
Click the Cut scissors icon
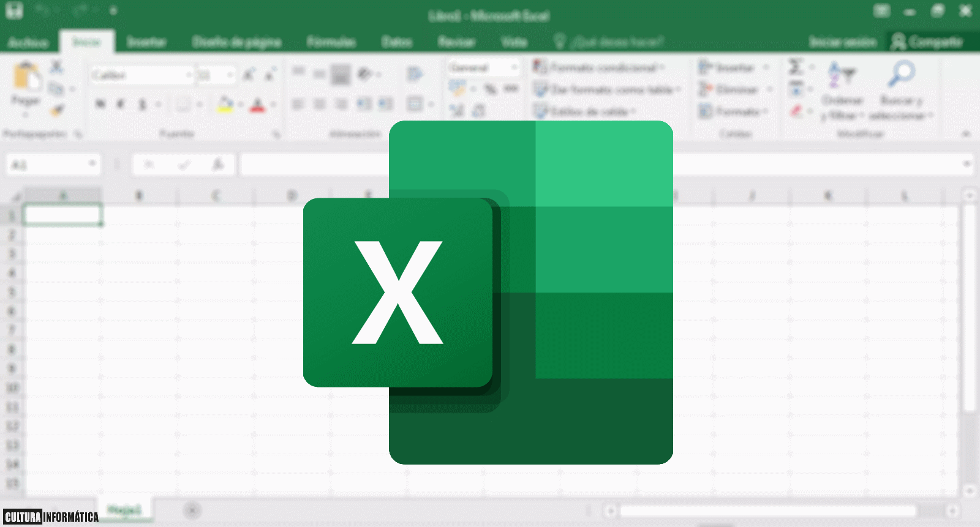tap(56, 66)
